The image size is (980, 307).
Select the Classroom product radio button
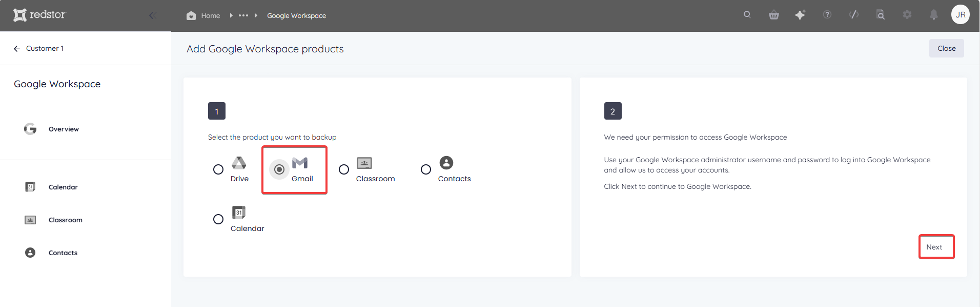pyautogui.click(x=344, y=169)
